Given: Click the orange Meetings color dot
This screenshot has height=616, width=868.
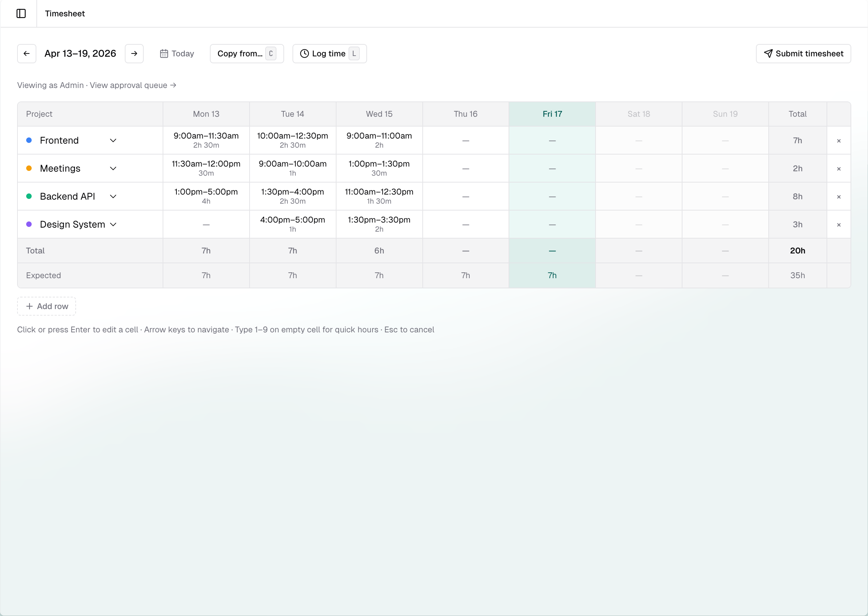Looking at the screenshot, I should pos(29,168).
